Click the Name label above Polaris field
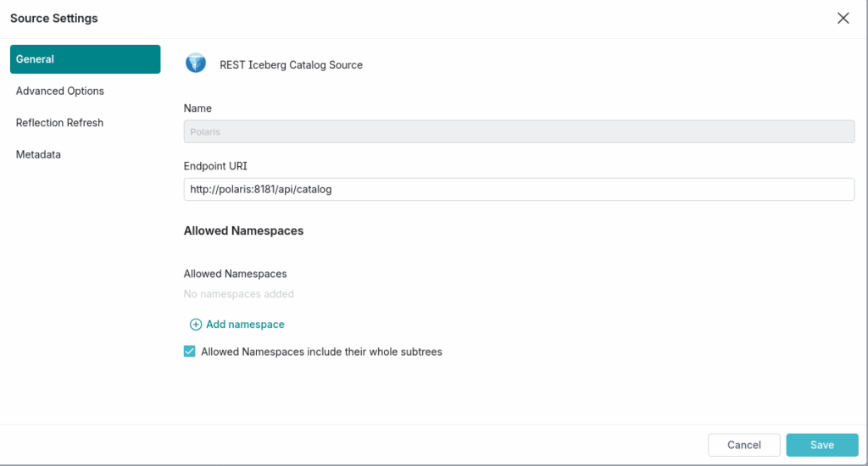 click(198, 108)
